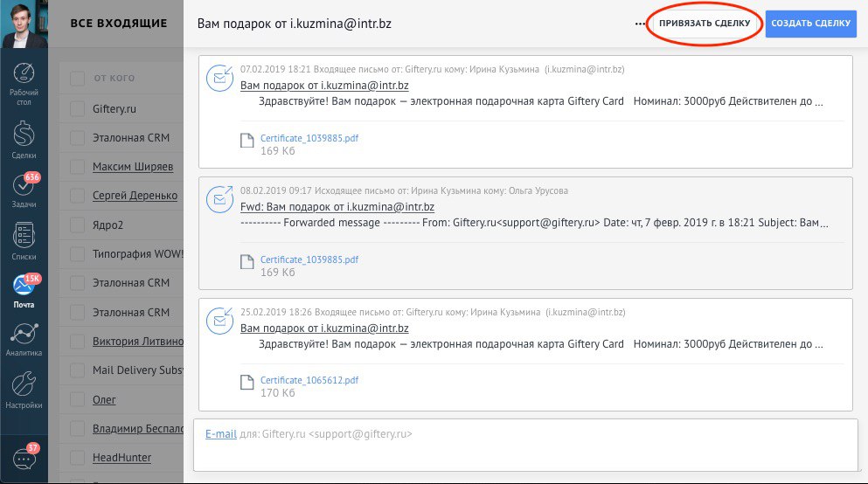Open 07.02.2019 letter subject link

(x=324, y=86)
